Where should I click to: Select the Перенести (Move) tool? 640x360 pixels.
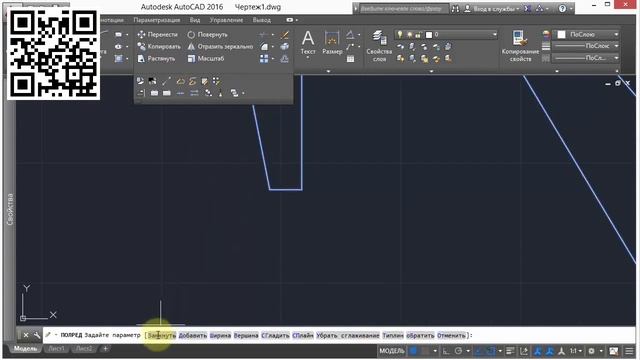tap(158, 35)
